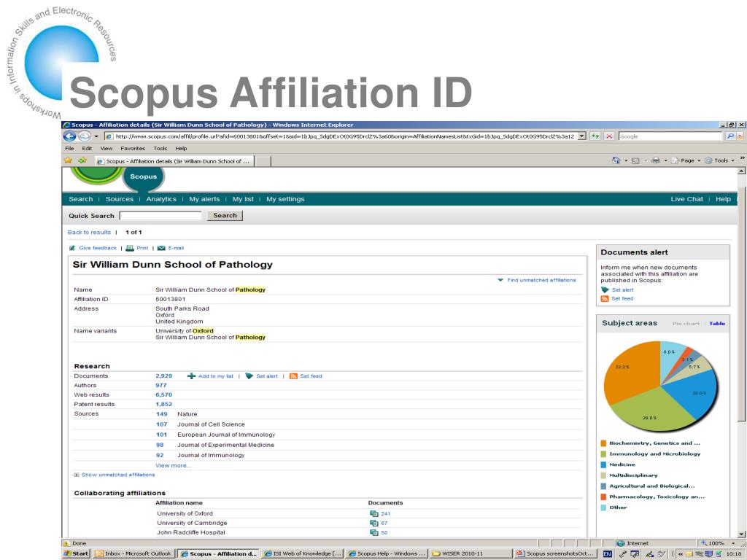The height and width of the screenshot is (560, 747).
Task: Open the Tools dropdown in command bar
Action: coord(720,160)
